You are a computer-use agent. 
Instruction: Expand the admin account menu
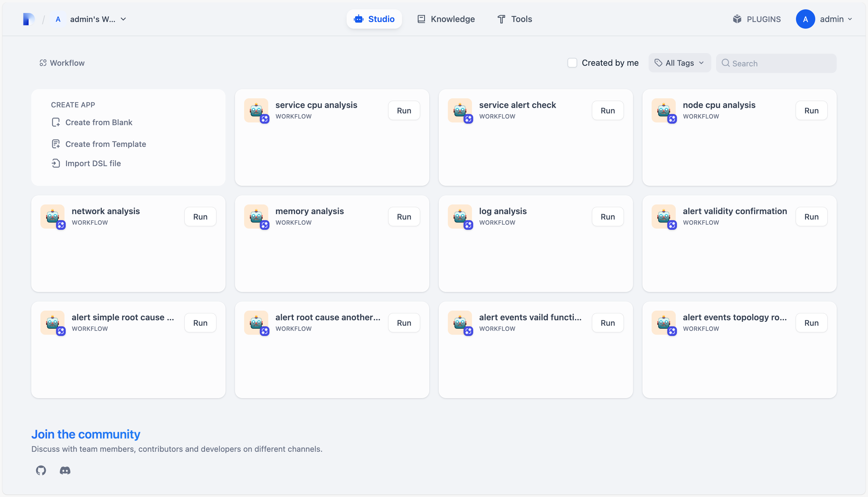coord(836,19)
